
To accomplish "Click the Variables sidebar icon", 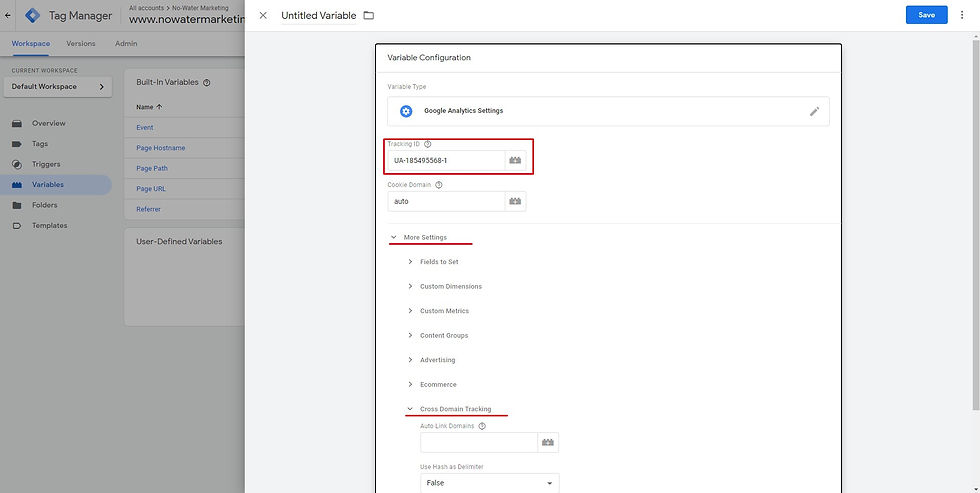I will (17, 185).
